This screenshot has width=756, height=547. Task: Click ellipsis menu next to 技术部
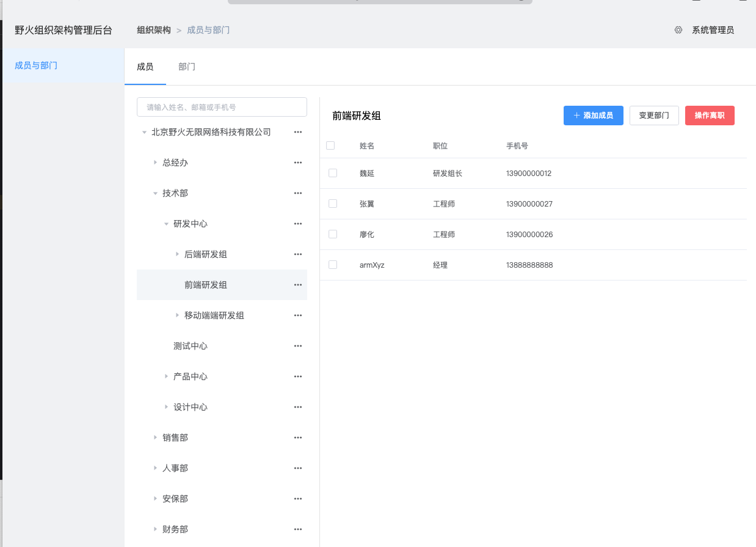(x=298, y=193)
